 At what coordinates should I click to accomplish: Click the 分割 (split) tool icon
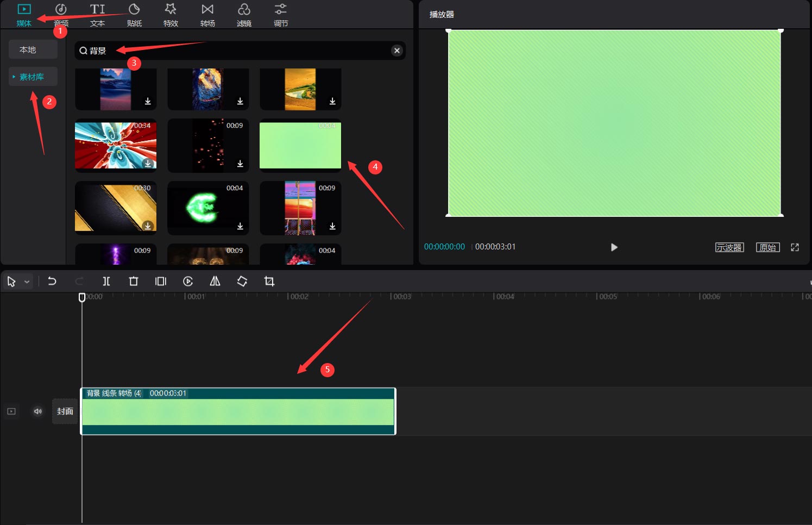(106, 281)
